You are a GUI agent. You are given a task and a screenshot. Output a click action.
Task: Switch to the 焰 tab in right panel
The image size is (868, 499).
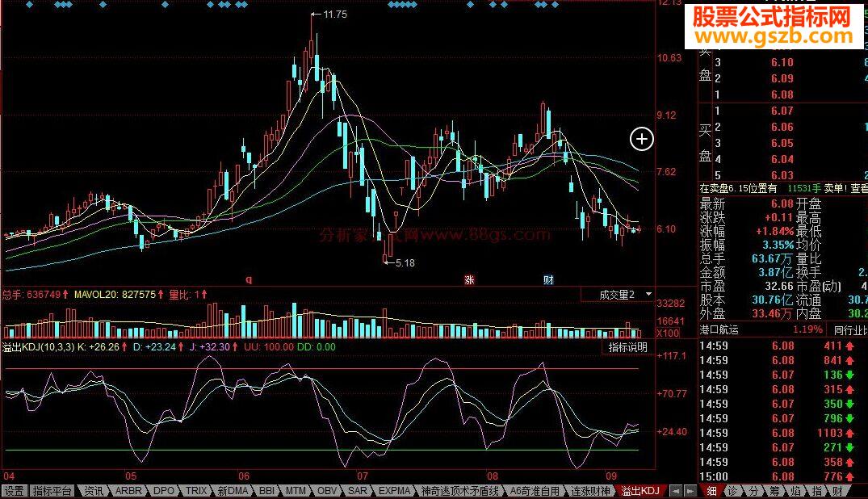[795, 491]
